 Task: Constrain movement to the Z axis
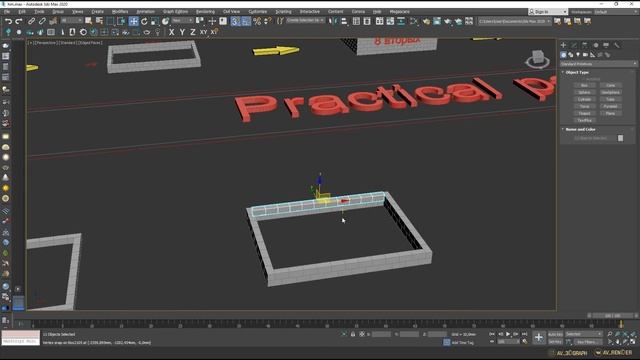(193, 32)
